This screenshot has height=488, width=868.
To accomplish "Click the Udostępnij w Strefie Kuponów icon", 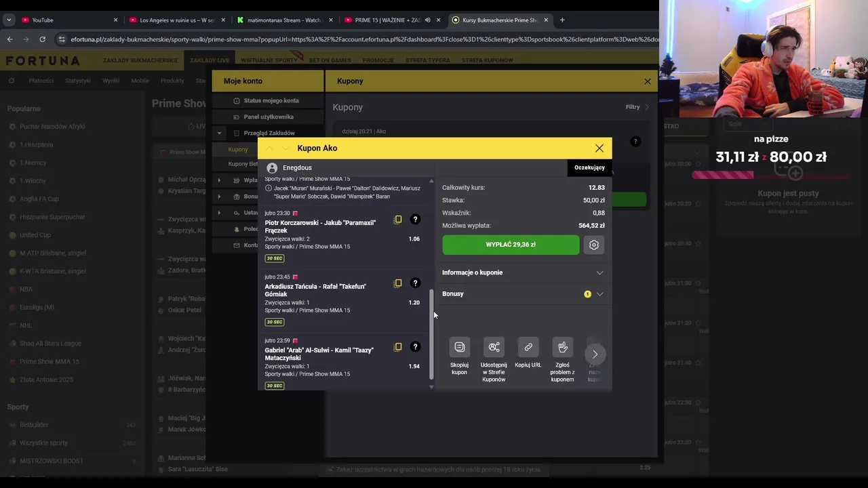I will point(494,347).
